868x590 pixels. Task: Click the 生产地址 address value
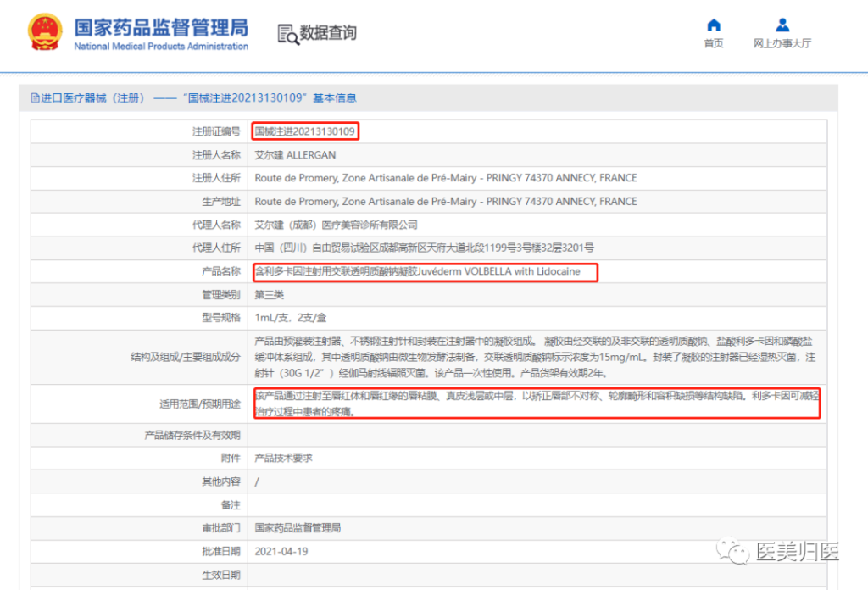(446, 202)
